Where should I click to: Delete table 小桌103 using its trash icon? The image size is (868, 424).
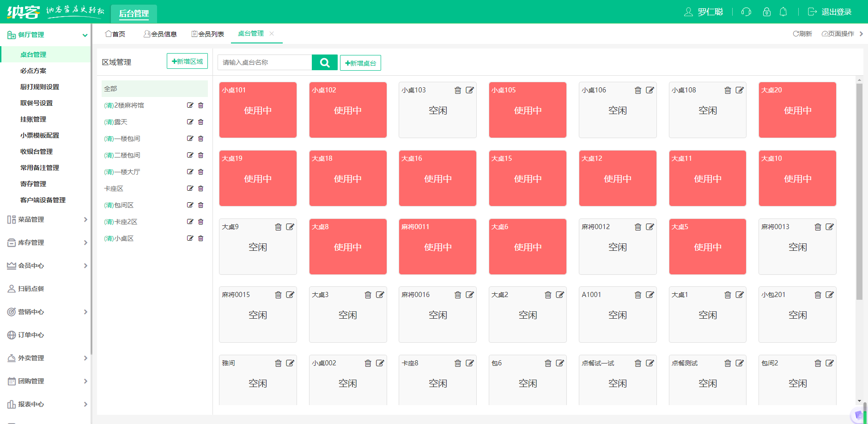tap(458, 90)
